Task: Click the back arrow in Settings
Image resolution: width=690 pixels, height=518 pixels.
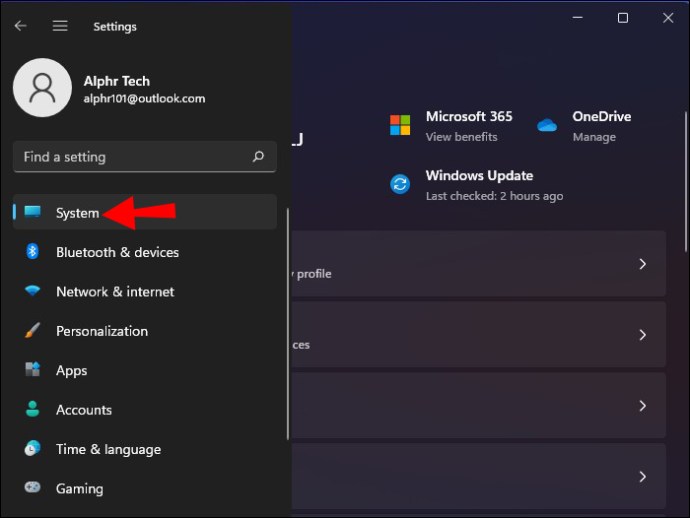Action: point(20,26)
